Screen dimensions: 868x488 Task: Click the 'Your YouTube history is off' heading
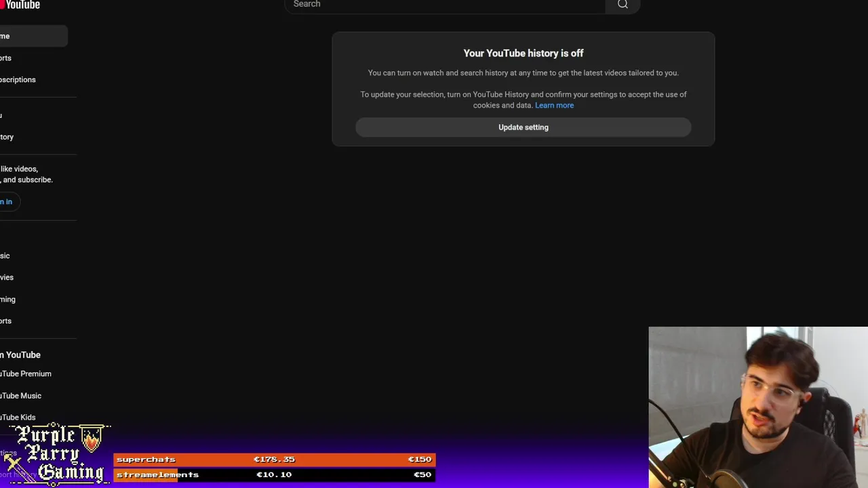[x=524, y=53]
